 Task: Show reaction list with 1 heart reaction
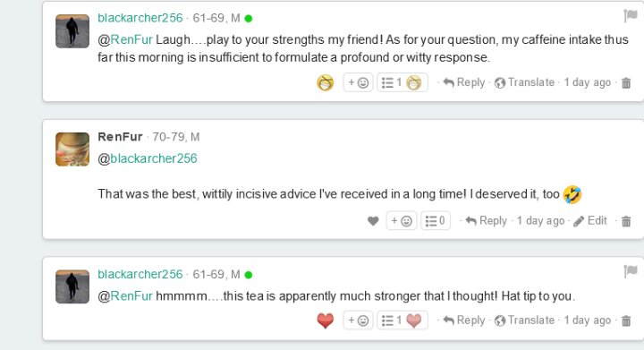click(402, 320)
